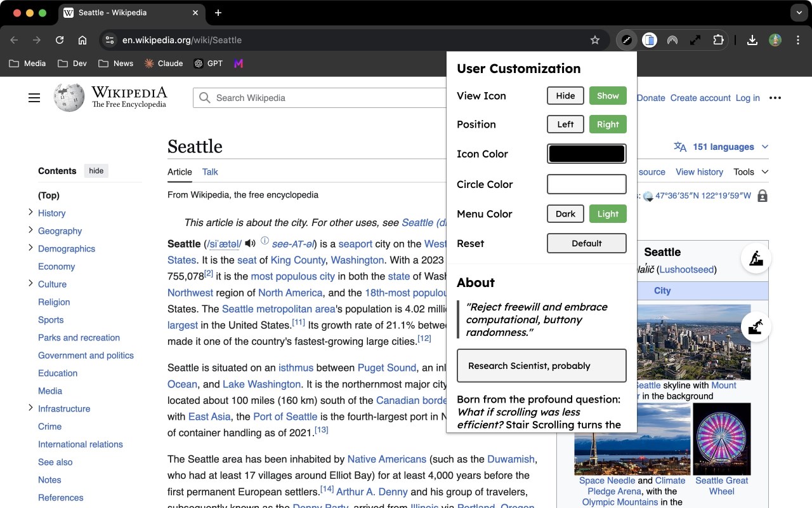
Task: Open the browser Downloads icon
Action: pyautogui.click(x=752, y=40)
